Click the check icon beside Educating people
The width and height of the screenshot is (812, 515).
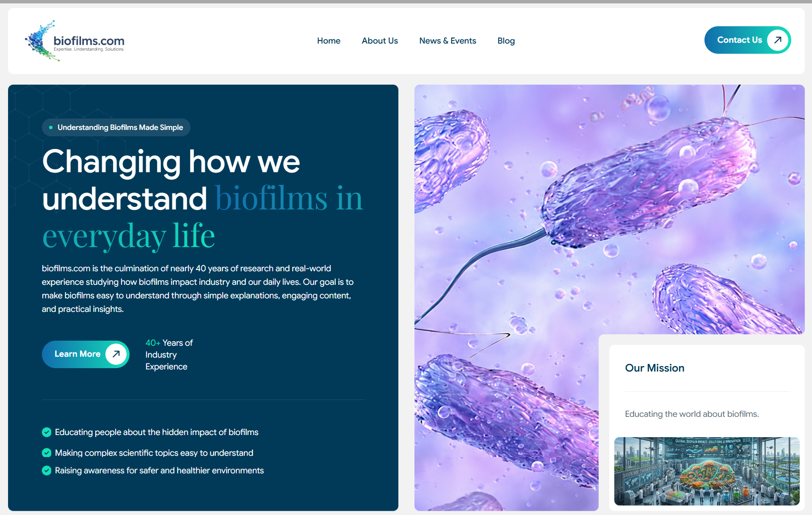point(47,432)
